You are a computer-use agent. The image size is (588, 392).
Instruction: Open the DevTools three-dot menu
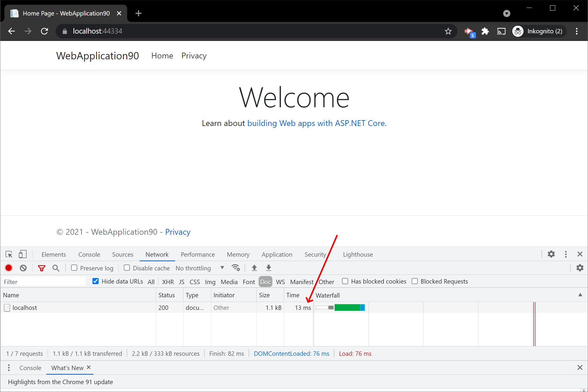[566, 254]
